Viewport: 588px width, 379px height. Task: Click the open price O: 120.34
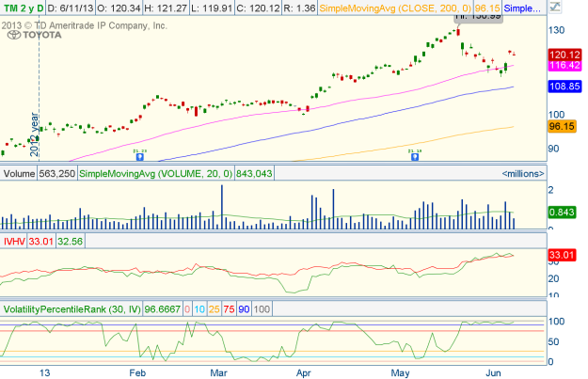point(119,8)
